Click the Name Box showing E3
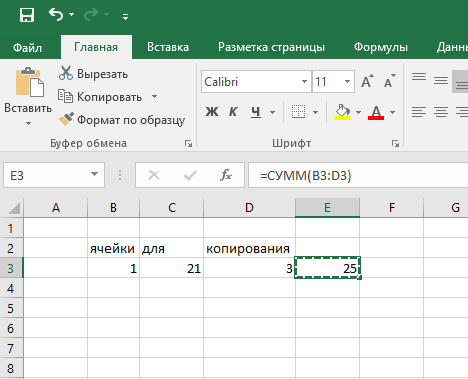468x379 pixels. coord(45,175)
